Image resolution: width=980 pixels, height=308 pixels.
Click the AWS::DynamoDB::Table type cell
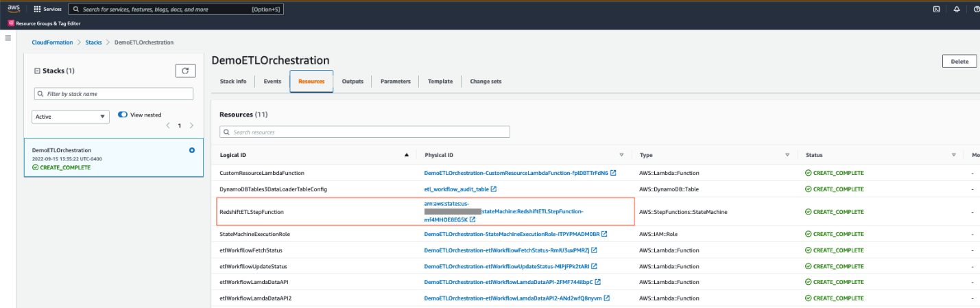[x=669, y=189]
